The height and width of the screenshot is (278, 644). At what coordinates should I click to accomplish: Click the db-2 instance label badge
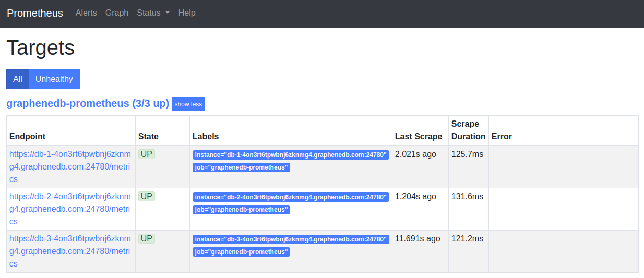tap(291, 197)
